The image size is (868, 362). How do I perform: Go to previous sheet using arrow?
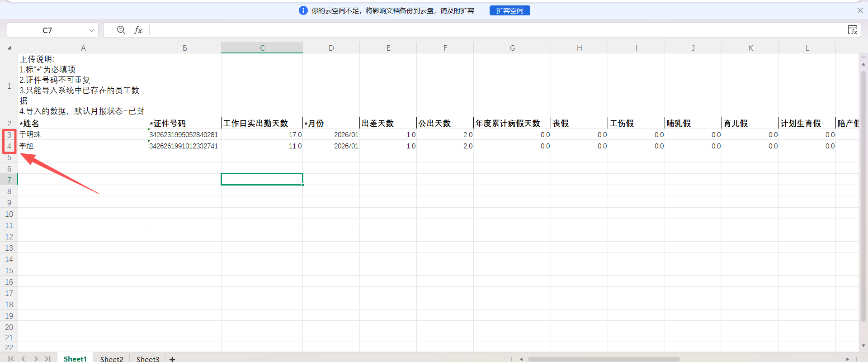pos(24,359)
